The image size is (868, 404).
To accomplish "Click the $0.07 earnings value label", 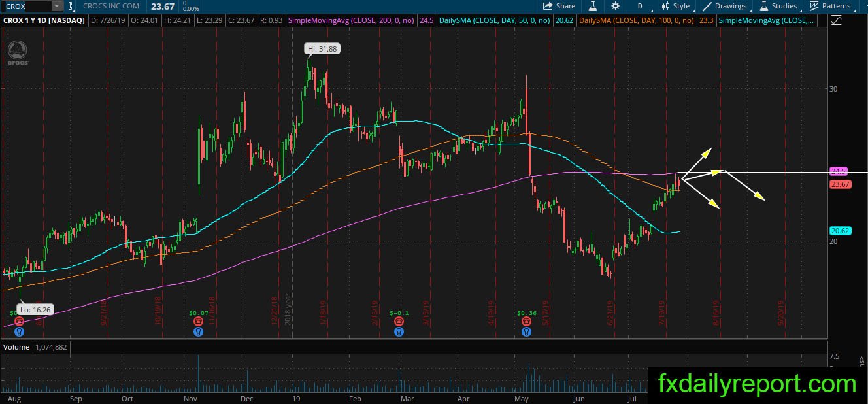I will coord(198,313).
